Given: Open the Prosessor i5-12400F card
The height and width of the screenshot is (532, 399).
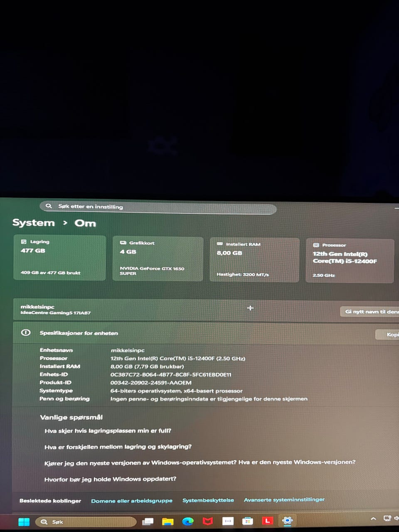Looking at the screenshot, I should coord(350,261).
